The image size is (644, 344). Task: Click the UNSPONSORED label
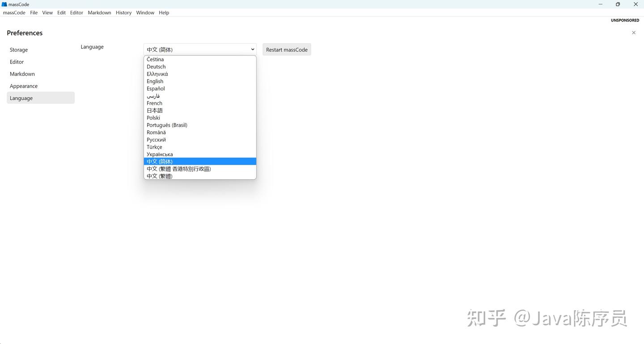click(625, 21)
